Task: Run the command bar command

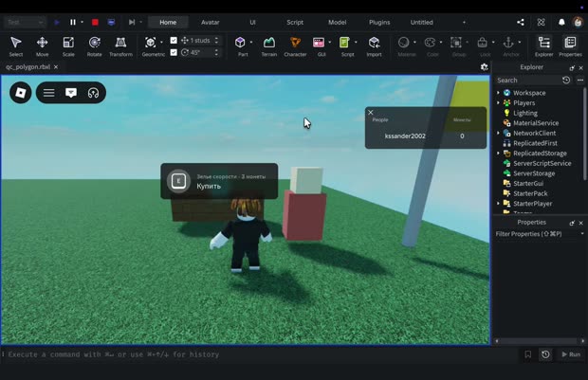Action: (x=571, y=354)
